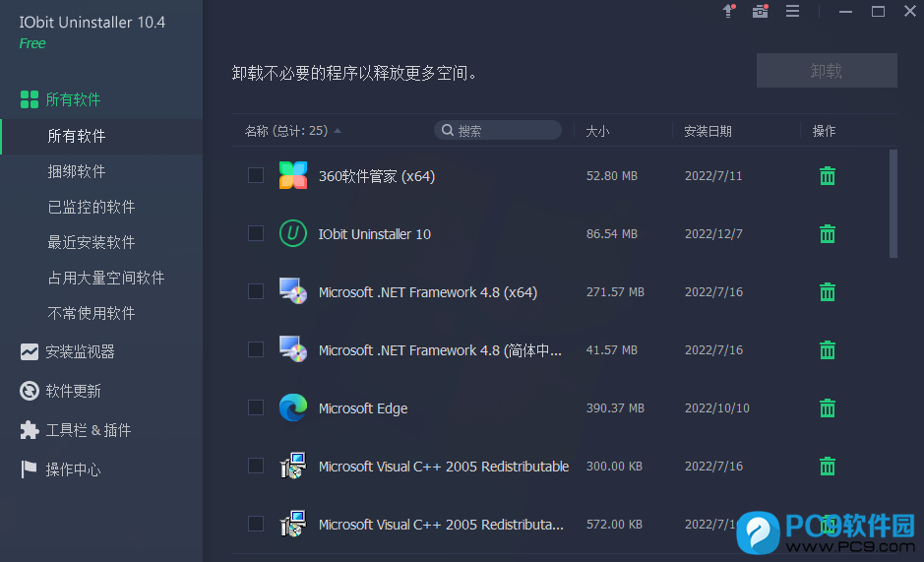The height and width of the screenshot is (562, 924).
Task: Click .NET Framework 4.8 (x64) installer icon
Action: click(x=293, y=290)
